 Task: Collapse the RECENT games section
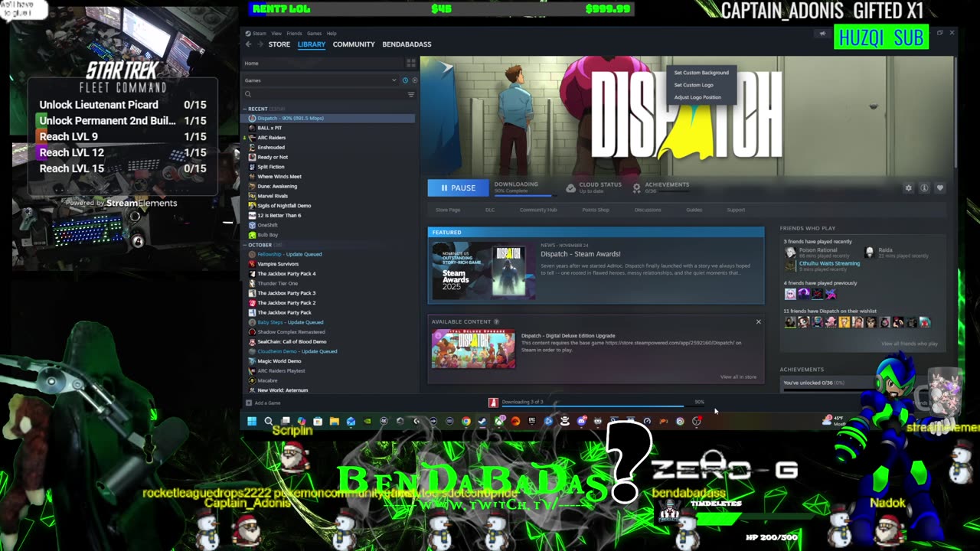point(246,109)
